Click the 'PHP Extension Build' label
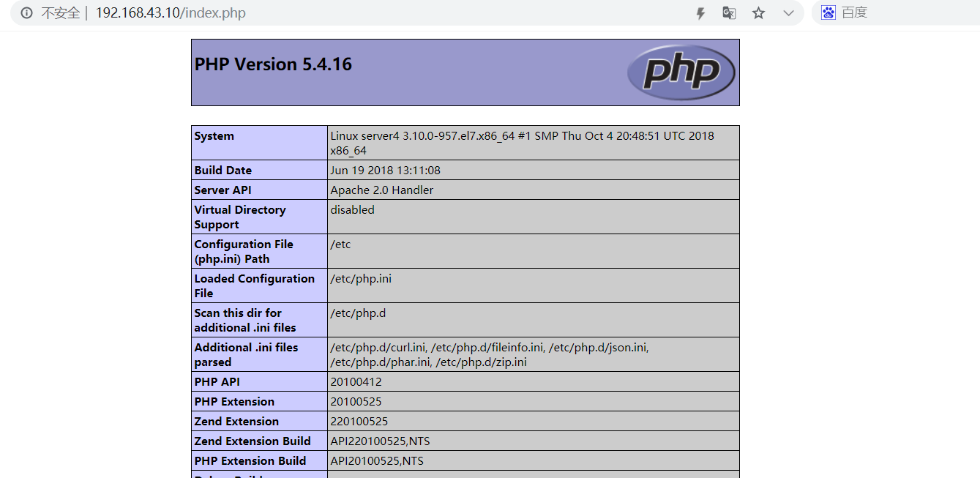 tap(250, 461)
